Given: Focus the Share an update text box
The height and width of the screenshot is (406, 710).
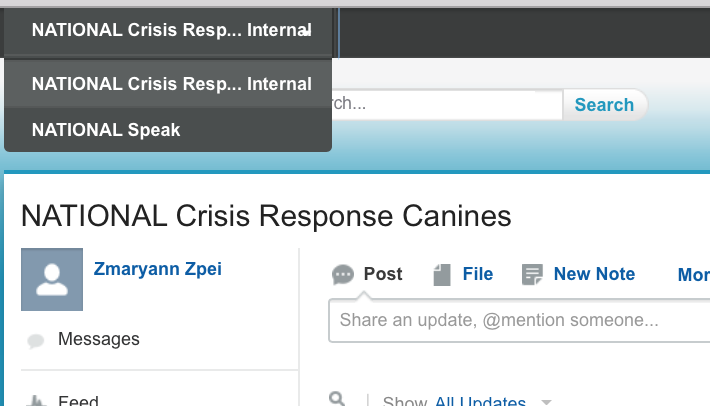Looking at the screenshot, I should pos(518,321).
